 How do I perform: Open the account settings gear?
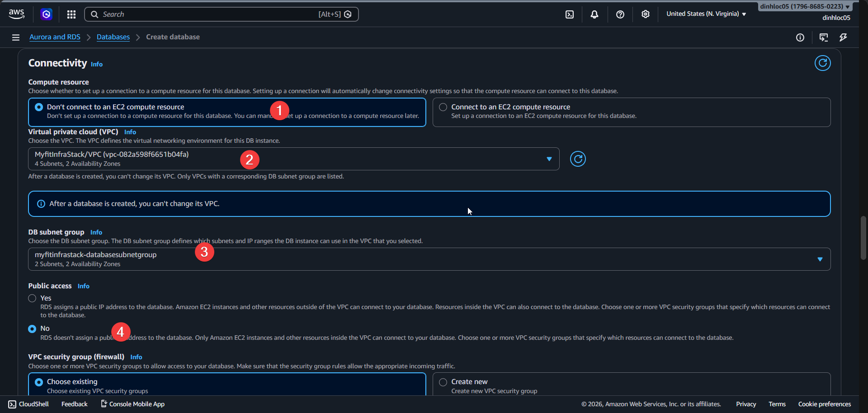(645, 14)
